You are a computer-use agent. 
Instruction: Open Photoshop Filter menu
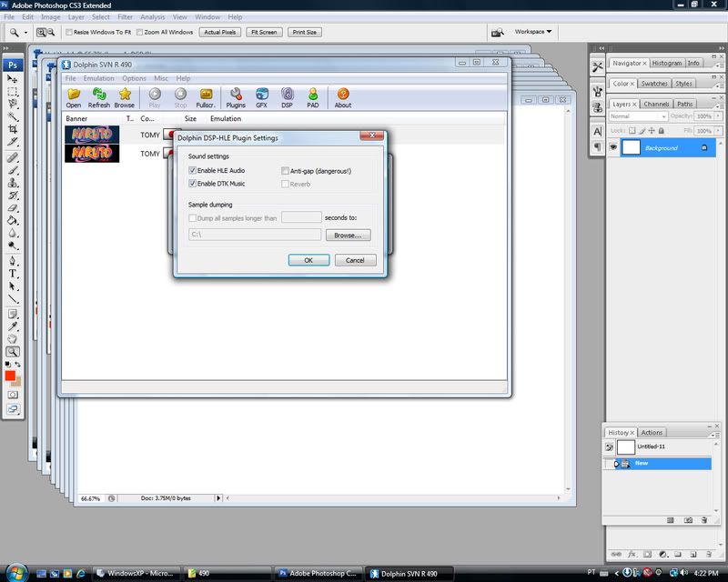(x=125, y=17)
